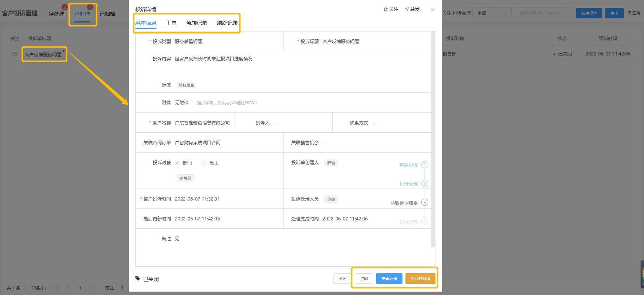Click step 2 circle 投诉处理
The image size is (644, 295).
coord(425,184)
